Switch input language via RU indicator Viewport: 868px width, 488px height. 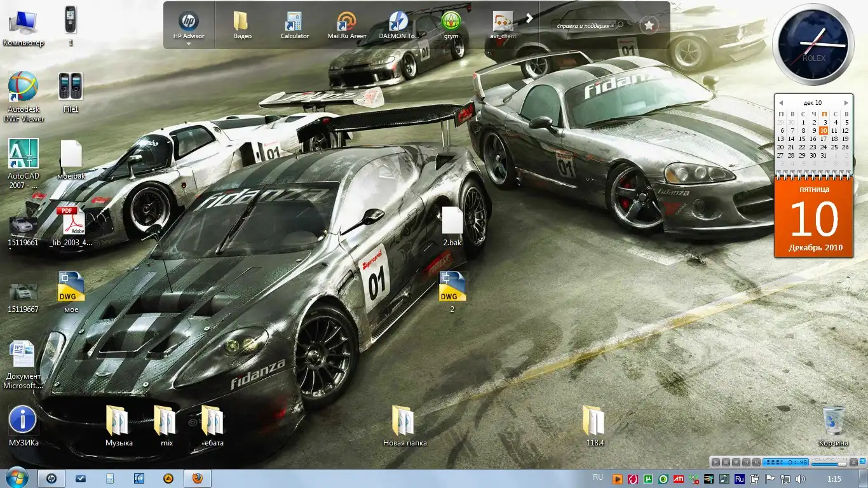(597, 477)
